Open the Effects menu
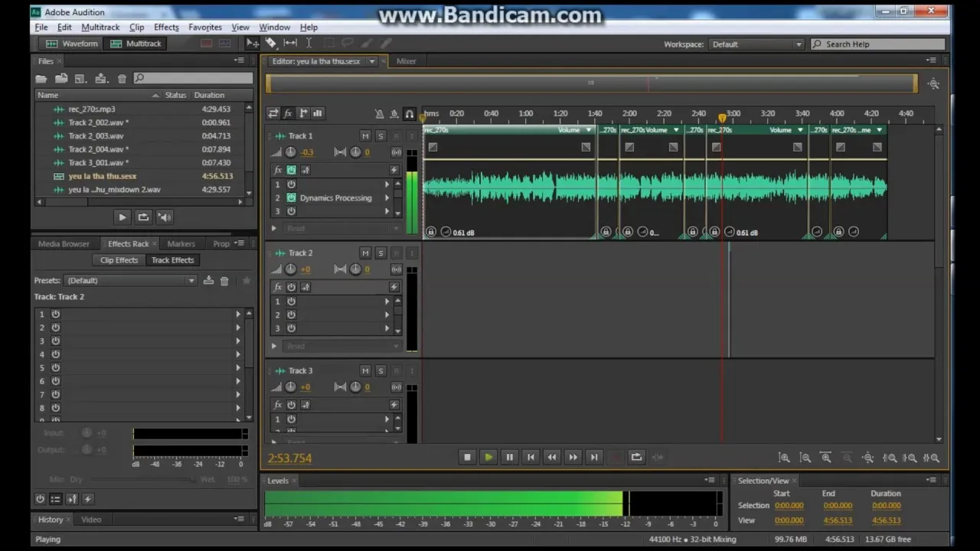Image resolution: width=980 pixels, height=551 pixels. tap(166, 28)
